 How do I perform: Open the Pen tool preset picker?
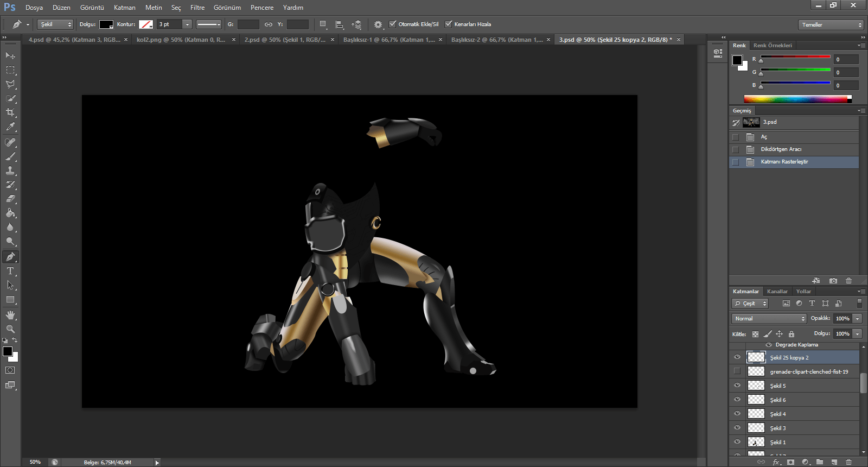tap(20, 24)
